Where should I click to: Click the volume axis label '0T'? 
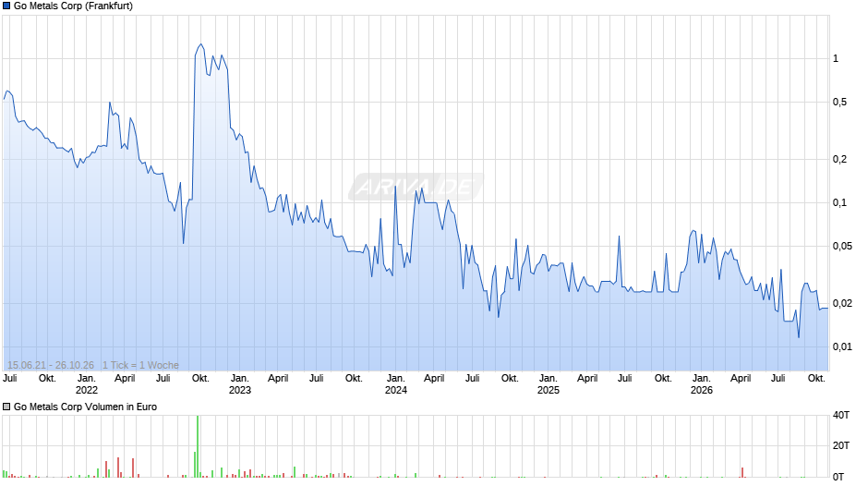[x=838, y=477]
